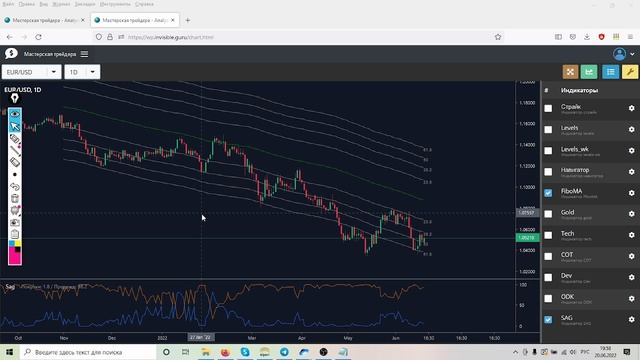
Task: Open Skype from the taskbar
Action: click(x=245, y=352)
